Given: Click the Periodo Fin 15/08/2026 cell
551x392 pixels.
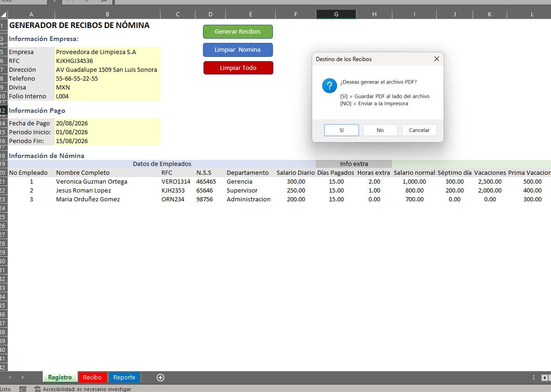Looking at the screenshot, I should click(x=107, y=141).
